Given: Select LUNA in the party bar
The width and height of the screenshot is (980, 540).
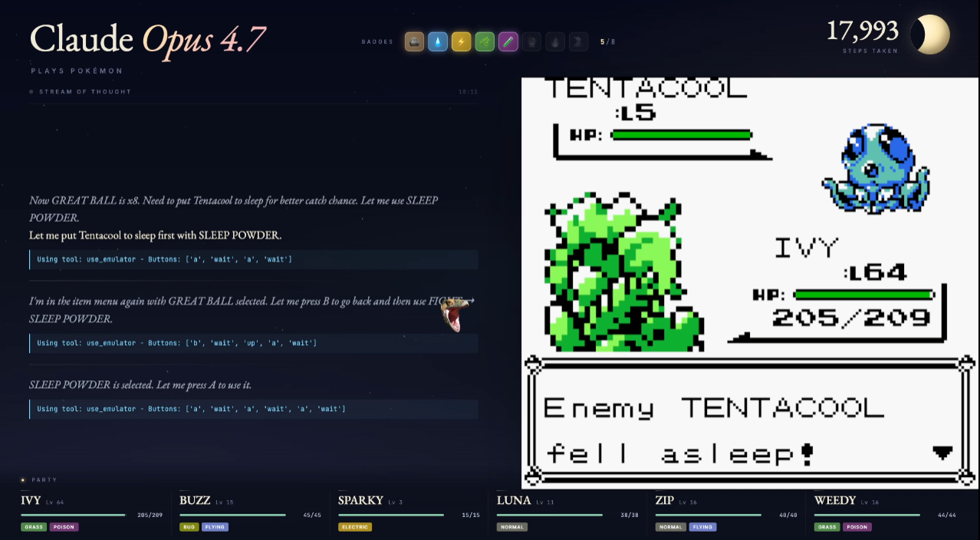Looking at the screenshot, I should coord(567,512).
